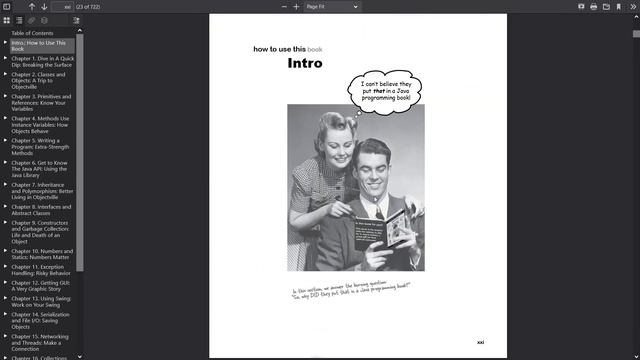Switch to presentation mode
This screenshot has width=640, height=360.
pos(581,7)
